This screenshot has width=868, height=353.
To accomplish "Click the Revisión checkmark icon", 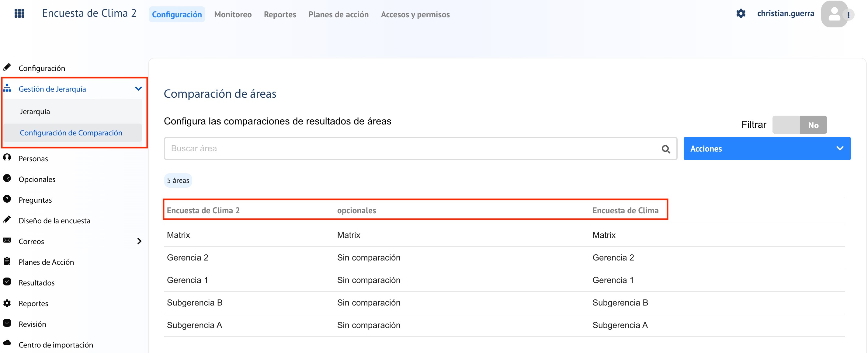I will coord(7,323).
